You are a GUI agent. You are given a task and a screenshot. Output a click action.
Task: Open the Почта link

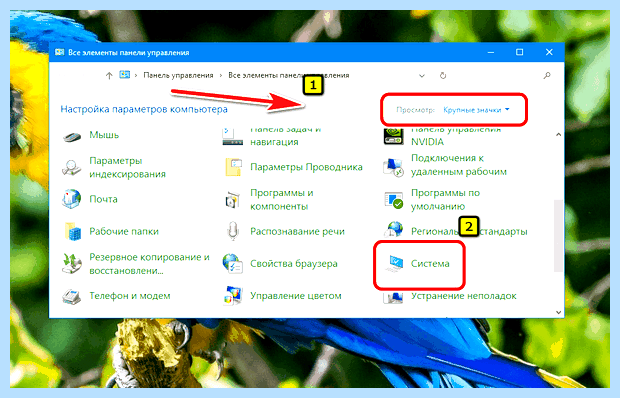pos(104,199)
